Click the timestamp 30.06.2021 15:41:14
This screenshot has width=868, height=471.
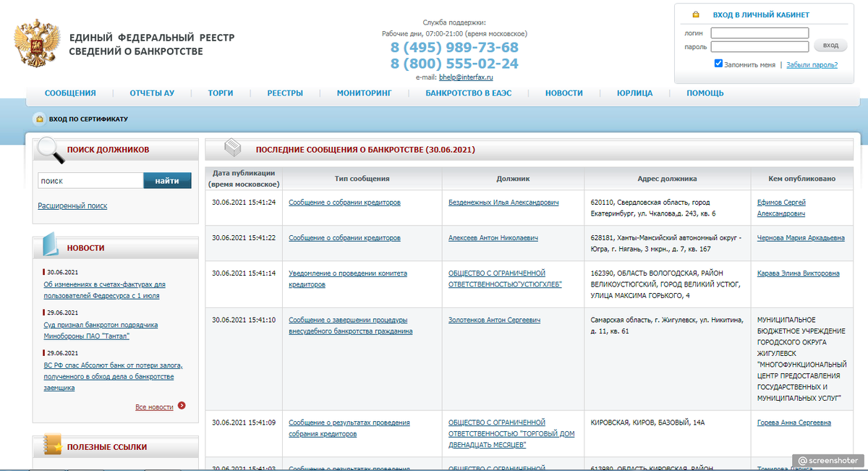pyautogui.click(x=244, y=273)
